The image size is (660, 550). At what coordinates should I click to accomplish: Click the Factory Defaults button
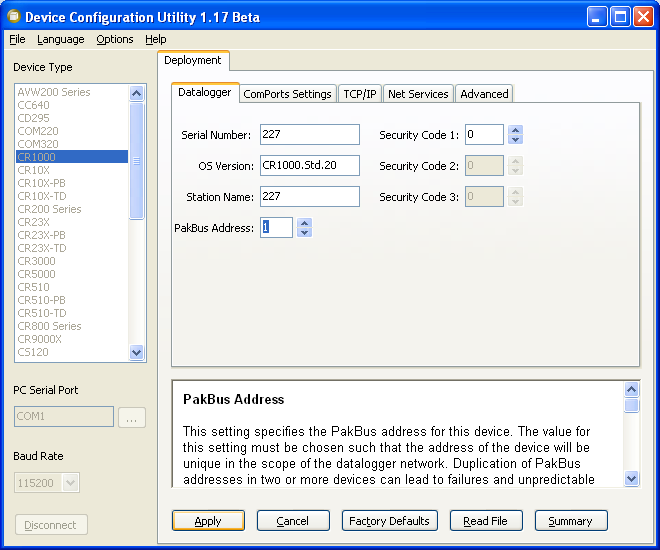coord(388,521)
